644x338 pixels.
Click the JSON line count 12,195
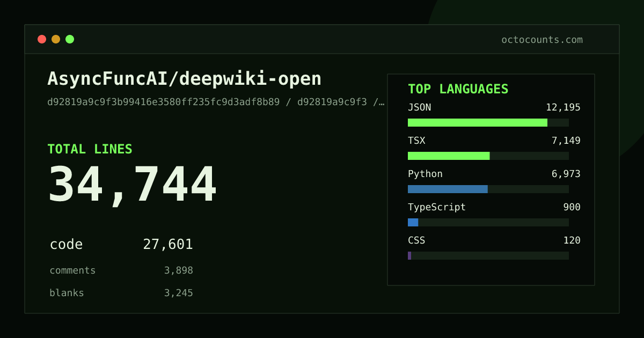point(563,107)
